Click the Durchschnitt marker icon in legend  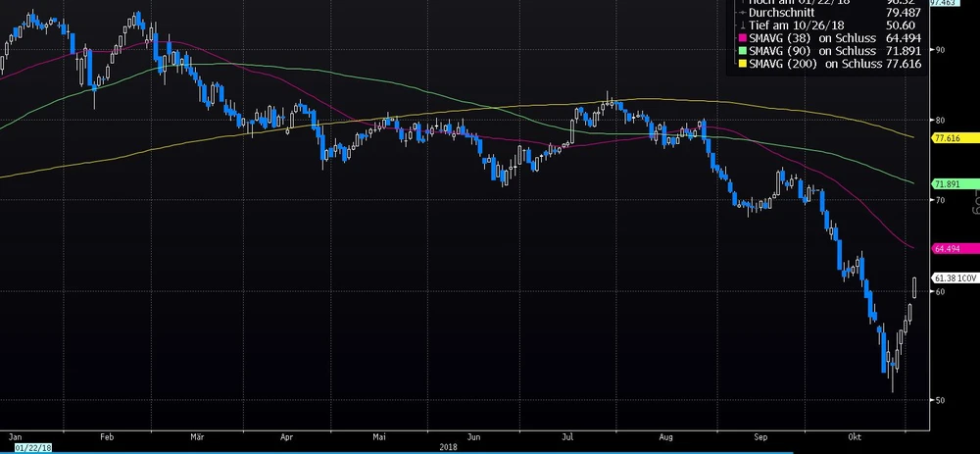tap(742, 14)
